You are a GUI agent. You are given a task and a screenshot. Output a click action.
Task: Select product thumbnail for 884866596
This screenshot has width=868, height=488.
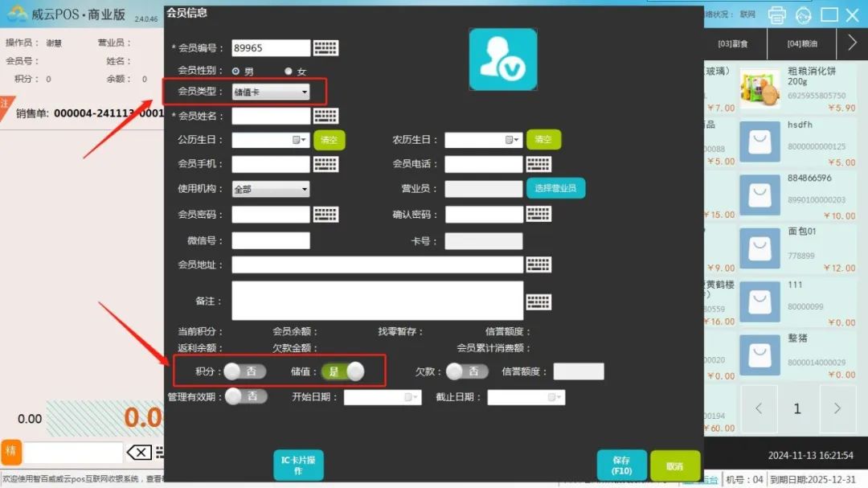click(x=759, y=195)
